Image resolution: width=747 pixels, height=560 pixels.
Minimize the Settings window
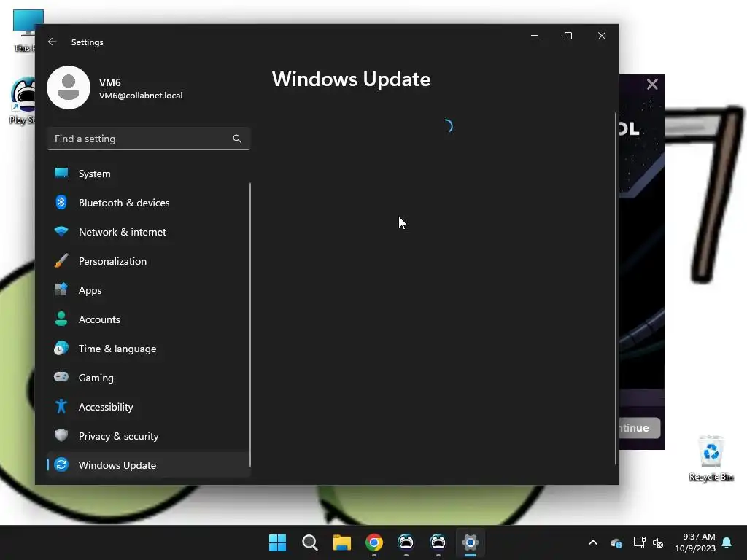pos(535,36)
